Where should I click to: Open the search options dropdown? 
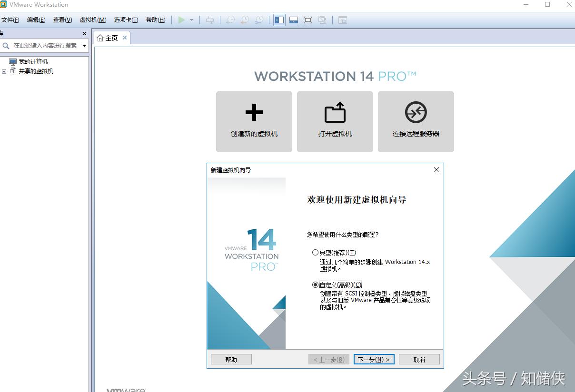point(84,46)
